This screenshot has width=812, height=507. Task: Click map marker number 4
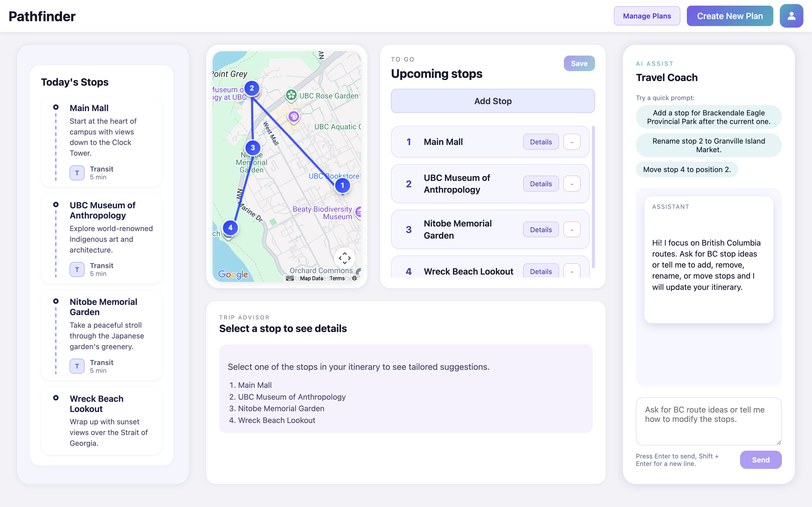pos(230,228)
